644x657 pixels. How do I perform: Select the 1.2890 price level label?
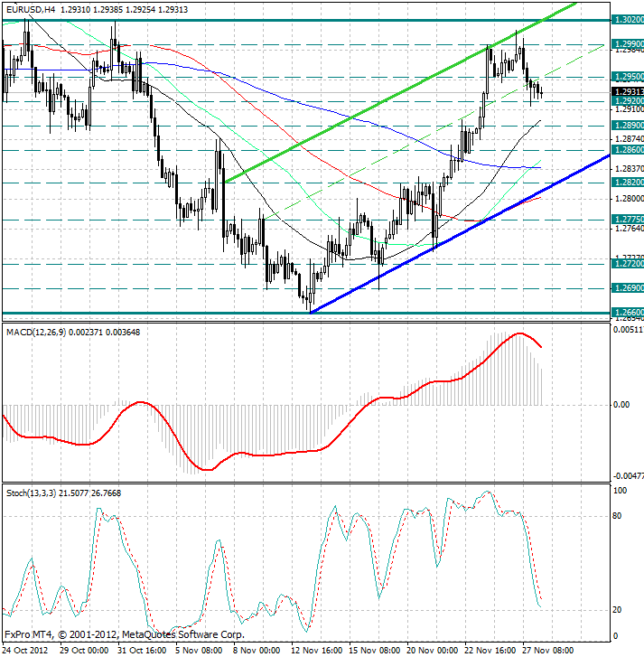pos(627,126)
